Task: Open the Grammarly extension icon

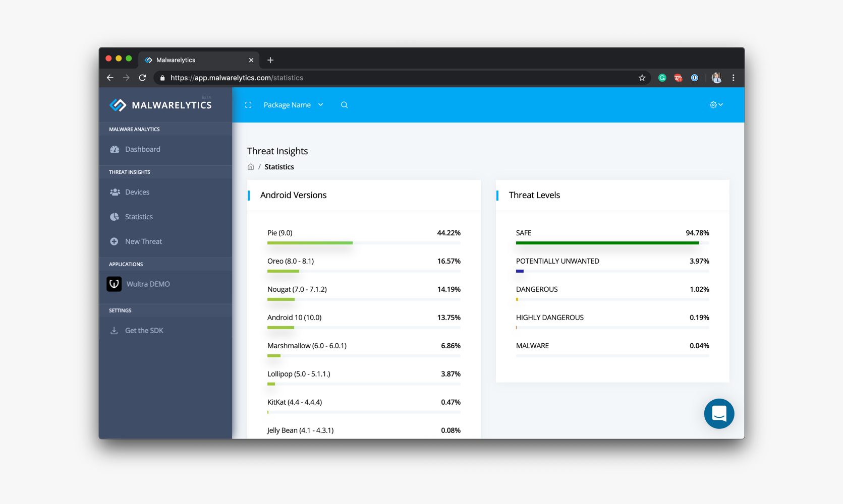Action: pyautogui.click(x=662, y=78)
